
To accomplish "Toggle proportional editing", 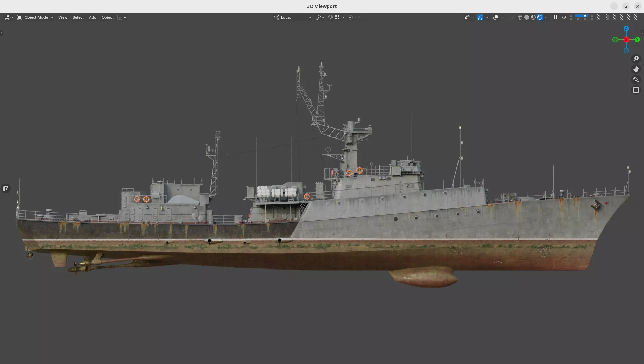I will pos(350,17).
